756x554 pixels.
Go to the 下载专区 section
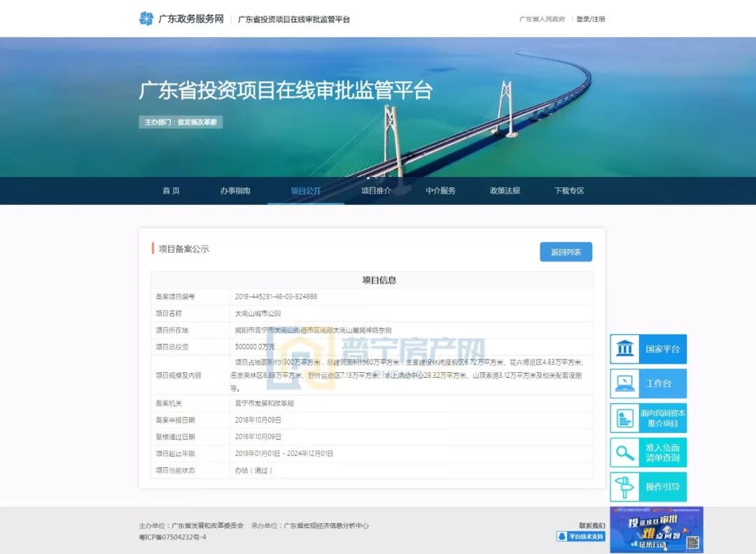(x=569, y=191)
